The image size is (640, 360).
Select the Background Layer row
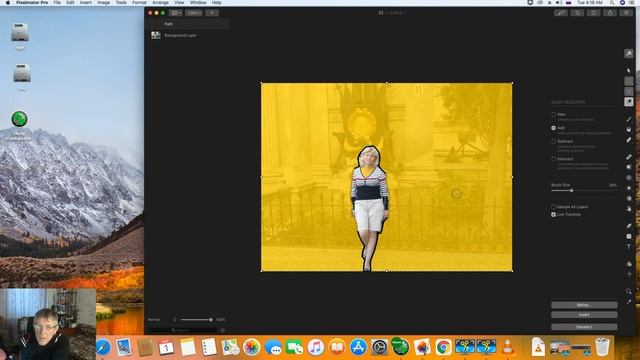pos(187,36)
